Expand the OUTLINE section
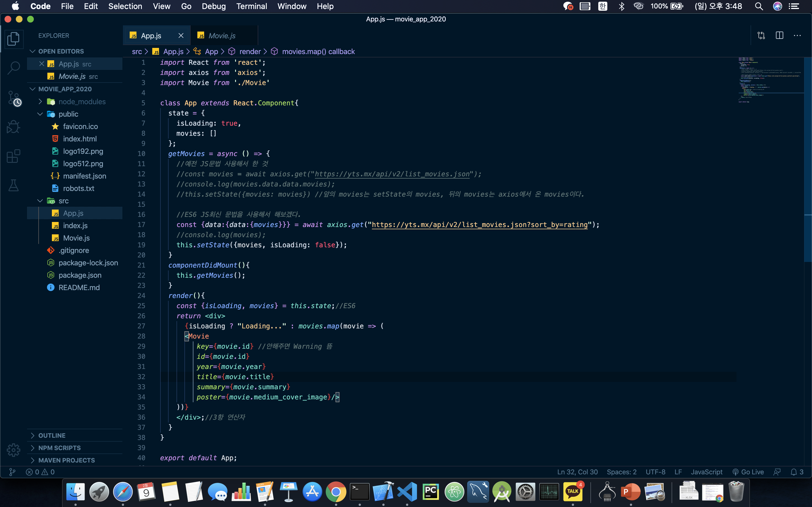Viewport: 812px width, 507px height. tap(52, 435)
